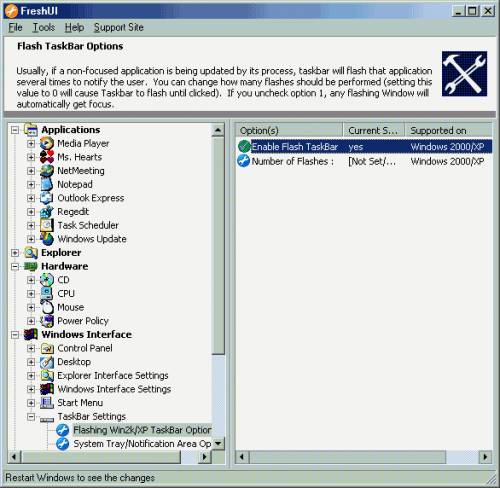Select Flashing Win2k/XP TaskBar Options item

[142, 430]
